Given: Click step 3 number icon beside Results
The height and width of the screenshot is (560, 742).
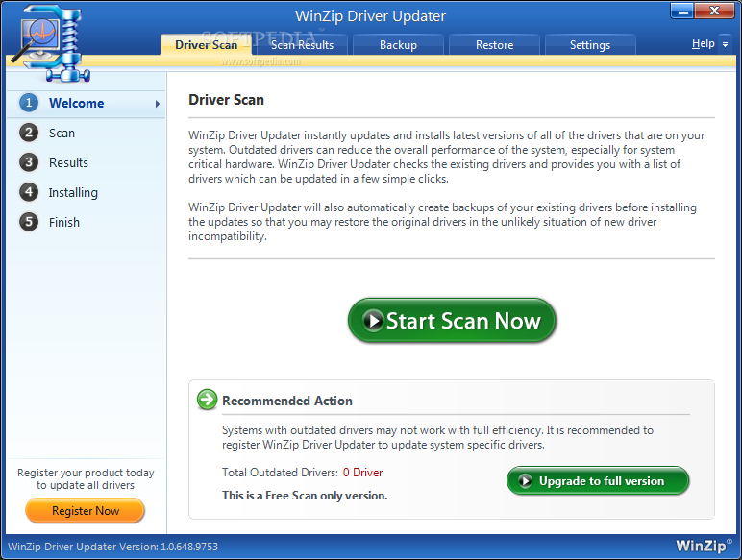Looking at the screenshot, I should tap(29, 162).
